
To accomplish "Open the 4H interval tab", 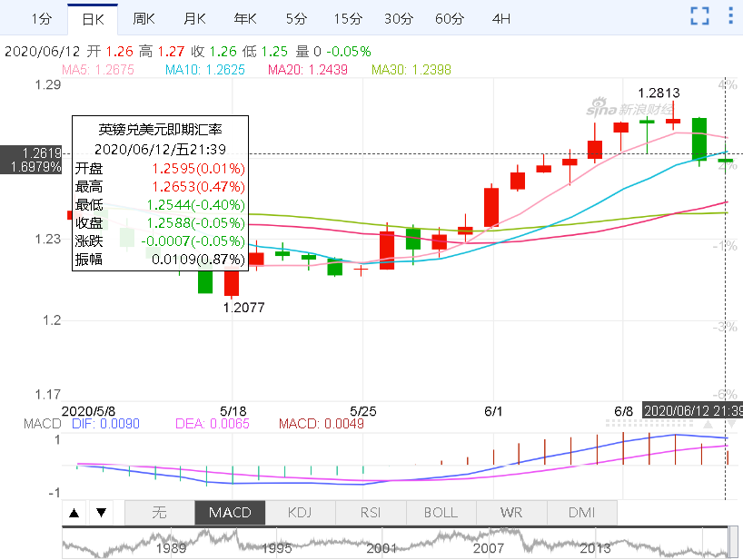I will pos(500,19).
